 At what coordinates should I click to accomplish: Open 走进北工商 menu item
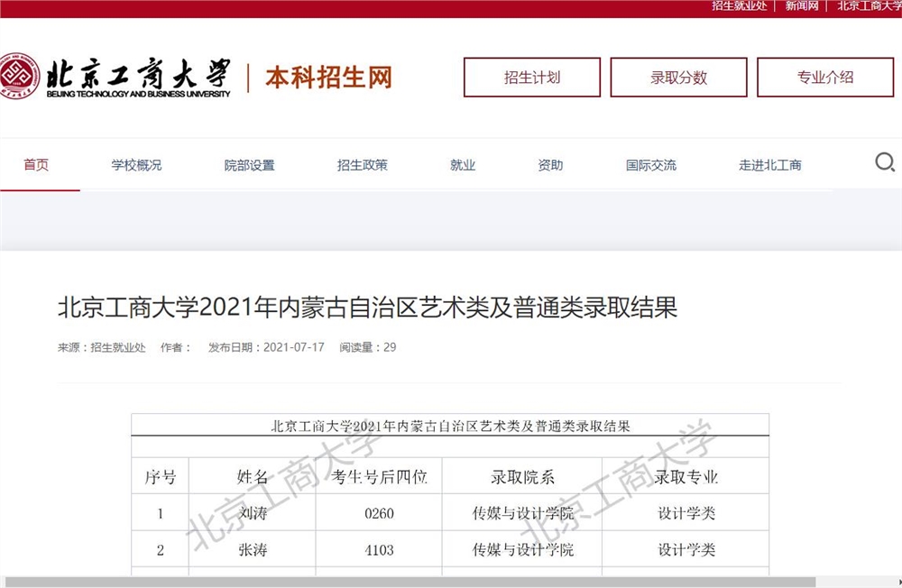(x=770, y=165)
